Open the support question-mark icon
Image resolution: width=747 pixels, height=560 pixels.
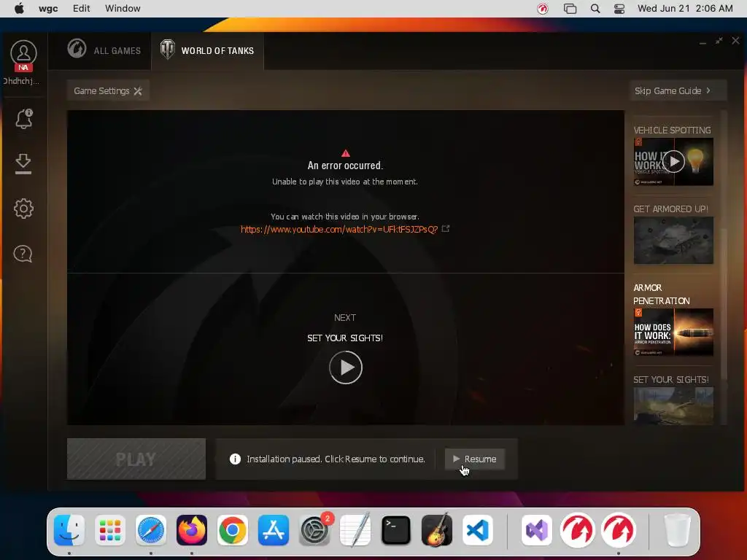coord(23,254)
